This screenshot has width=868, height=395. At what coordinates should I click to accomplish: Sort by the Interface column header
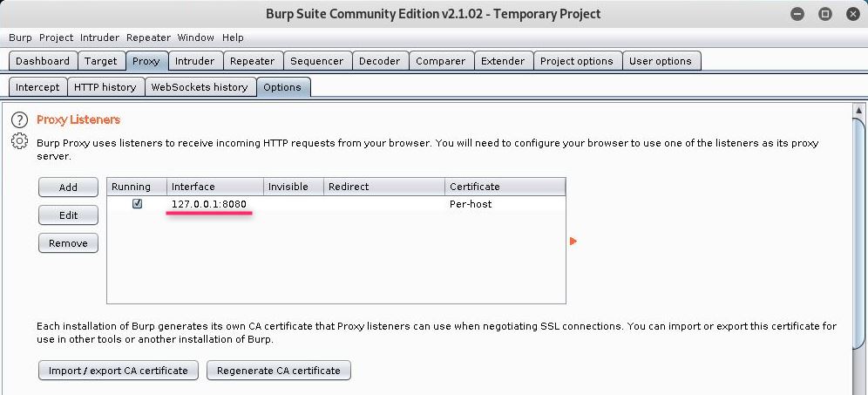pyautogui.click(x=215, y=187)
